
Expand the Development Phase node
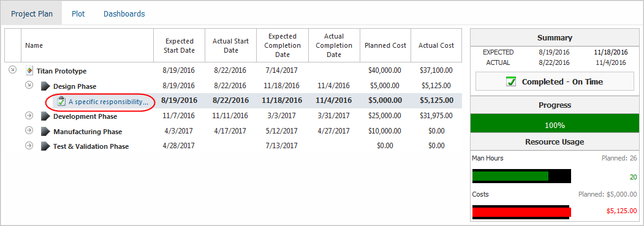point(29,115)
